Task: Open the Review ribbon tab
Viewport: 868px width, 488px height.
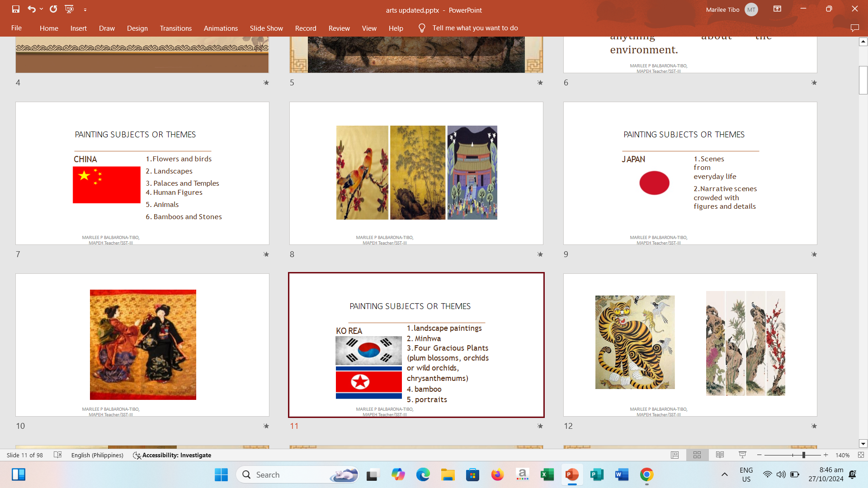Action: (x=339, y=28)
